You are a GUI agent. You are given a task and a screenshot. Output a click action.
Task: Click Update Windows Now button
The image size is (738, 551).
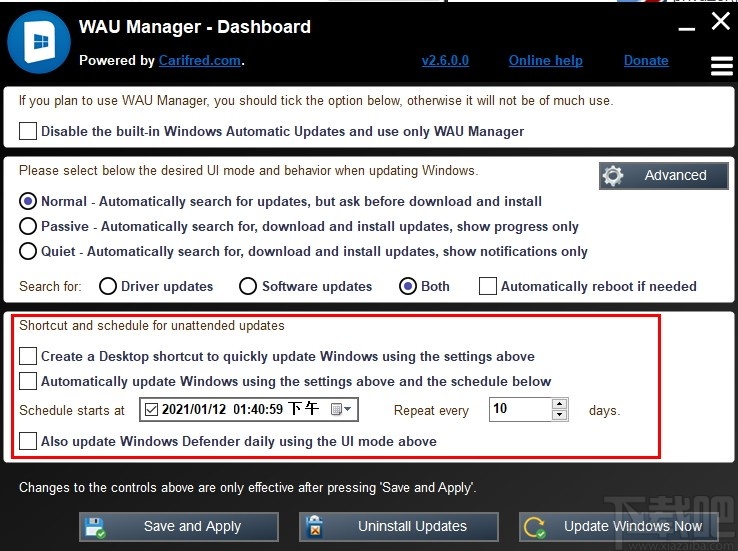[619, 527]
